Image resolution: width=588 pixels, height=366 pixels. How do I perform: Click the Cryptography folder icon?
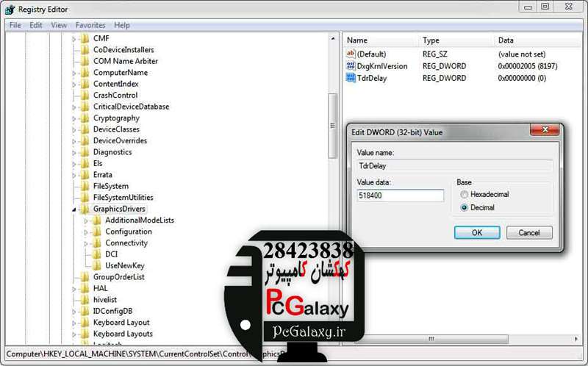point(85,118)
